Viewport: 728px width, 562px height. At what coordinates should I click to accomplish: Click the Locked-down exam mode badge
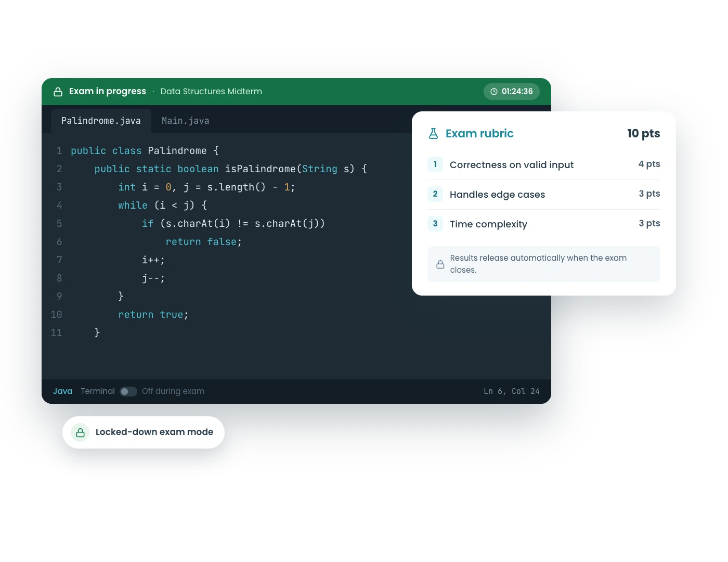(x=144, y=432)
